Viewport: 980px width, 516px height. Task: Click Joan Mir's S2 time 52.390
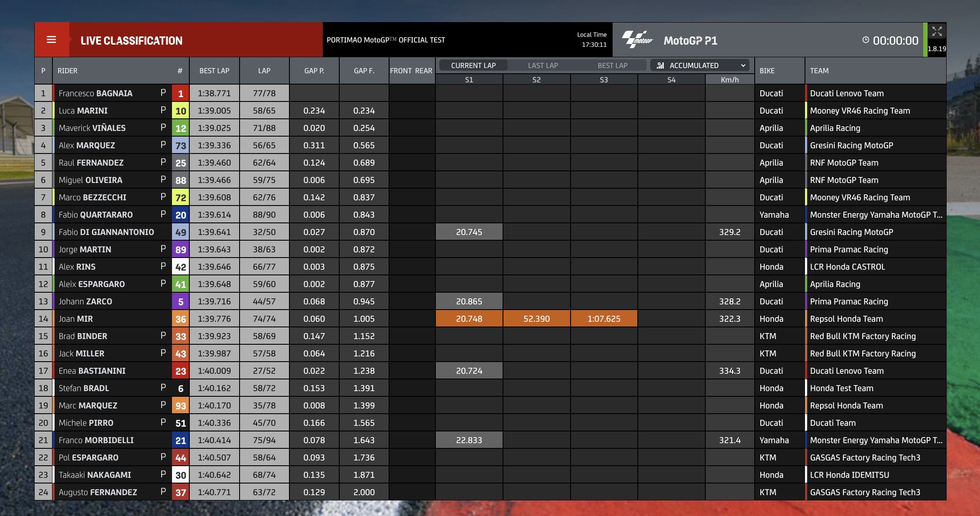(x=536, y=319)
